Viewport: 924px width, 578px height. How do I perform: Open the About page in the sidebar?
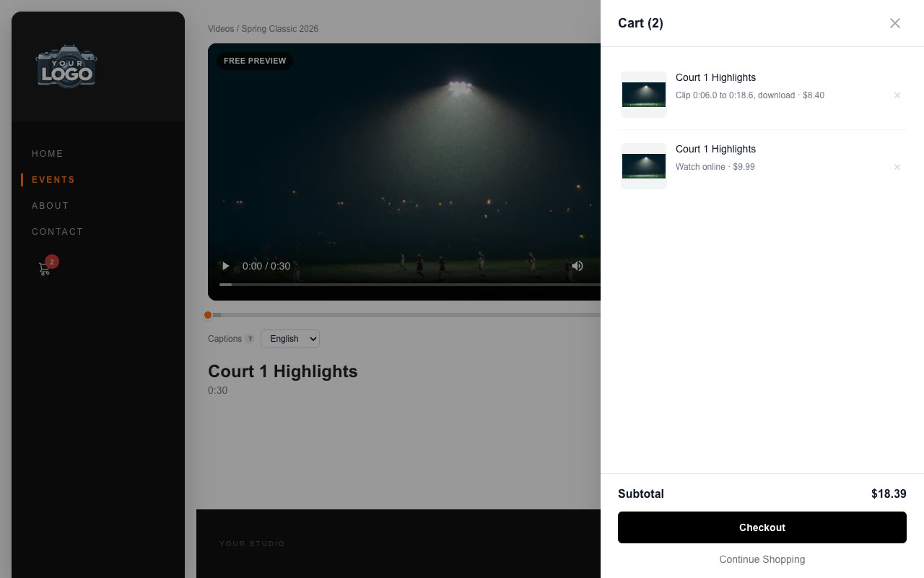[x=51, y=206]
